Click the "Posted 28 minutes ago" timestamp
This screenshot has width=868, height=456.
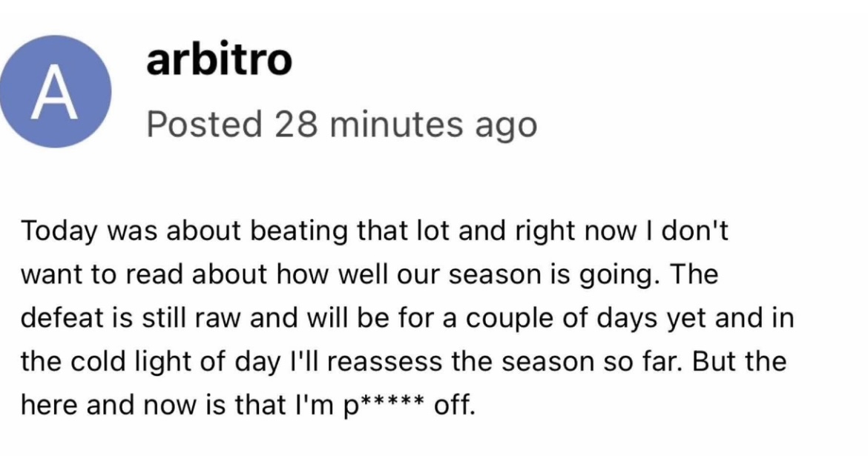pyautogui.click(x=341, y=125)
